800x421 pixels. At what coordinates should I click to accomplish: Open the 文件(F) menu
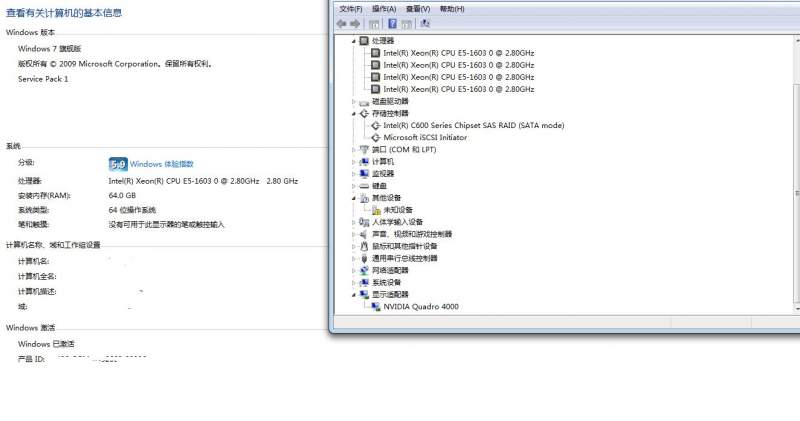[351, 9]
